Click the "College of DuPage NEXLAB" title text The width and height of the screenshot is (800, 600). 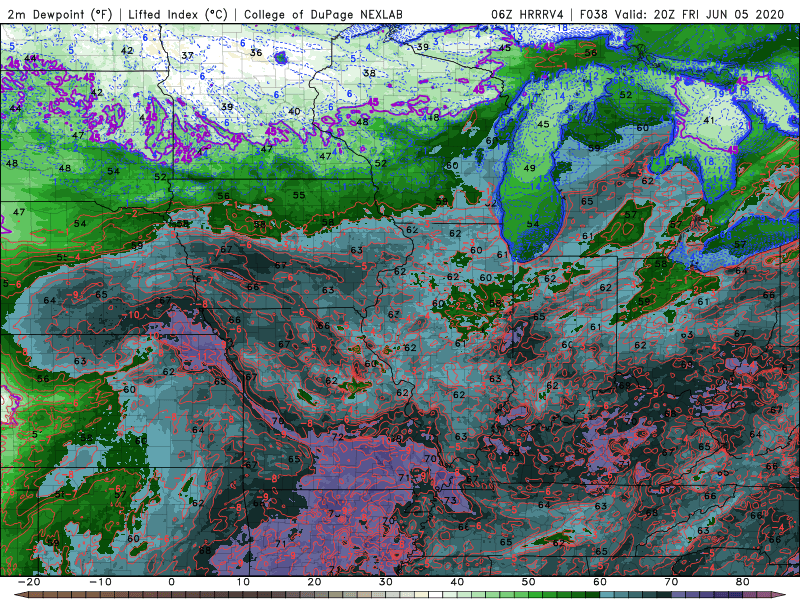(x=323, y=15)
